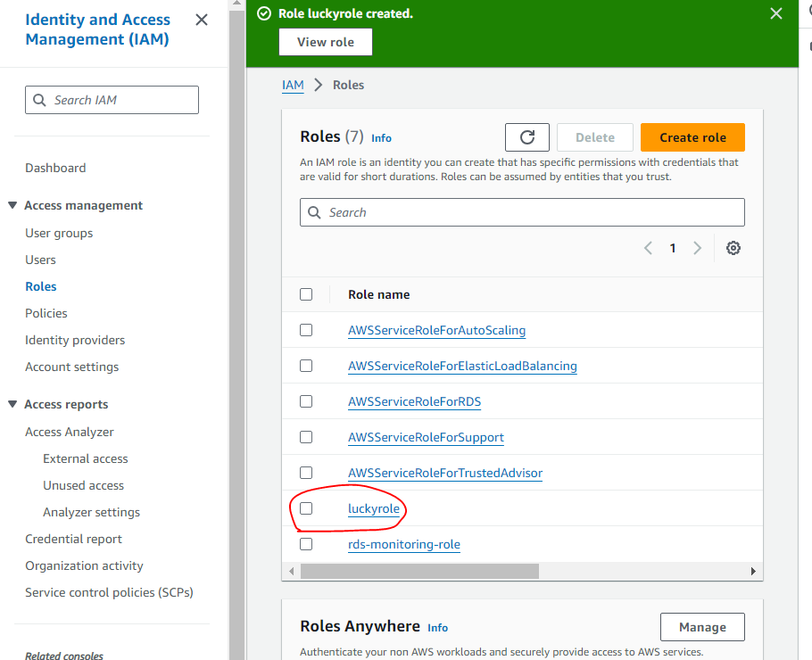
Task: Click the Search IAM input field
Action: click(112, 100)
